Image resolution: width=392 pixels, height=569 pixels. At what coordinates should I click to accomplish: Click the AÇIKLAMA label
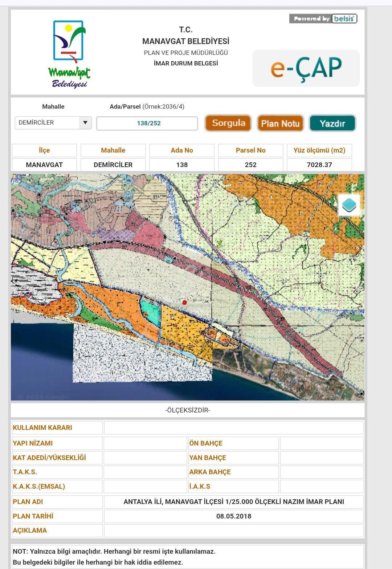30,531
